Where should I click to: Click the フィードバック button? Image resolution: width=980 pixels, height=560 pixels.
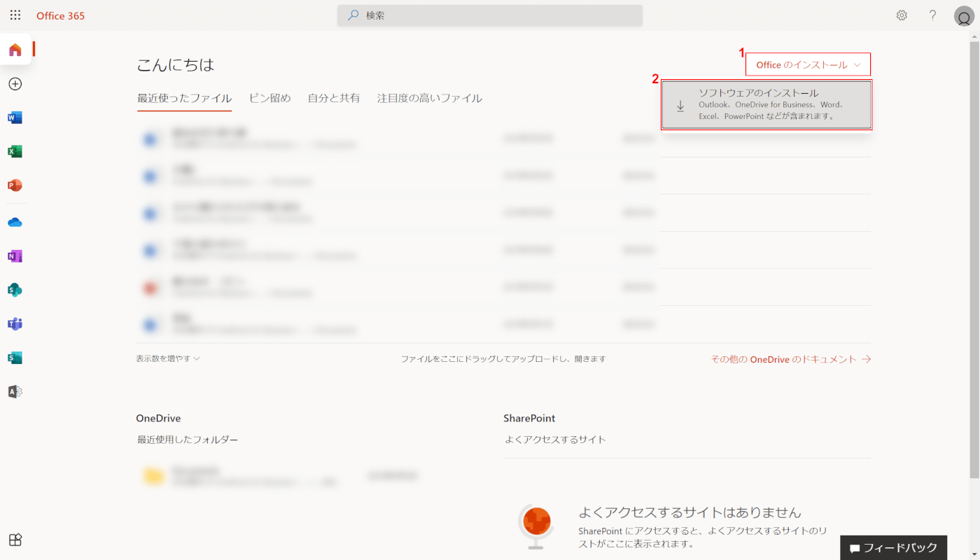click(x=894, y=547)
